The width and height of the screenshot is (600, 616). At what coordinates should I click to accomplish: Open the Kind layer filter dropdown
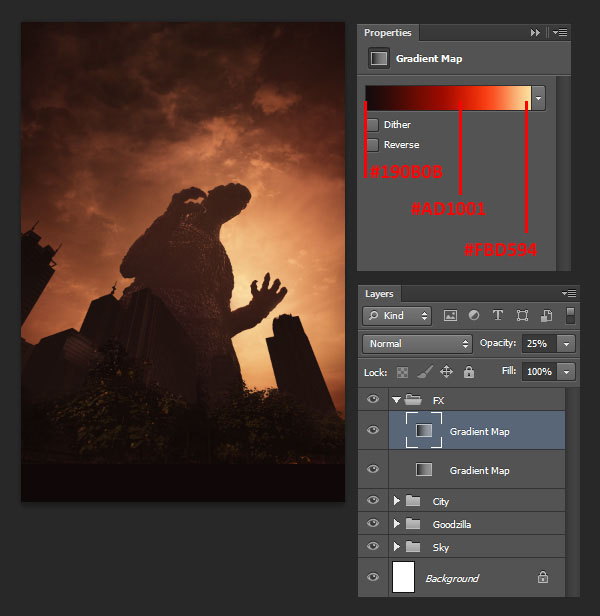click(x=397, y=315)
